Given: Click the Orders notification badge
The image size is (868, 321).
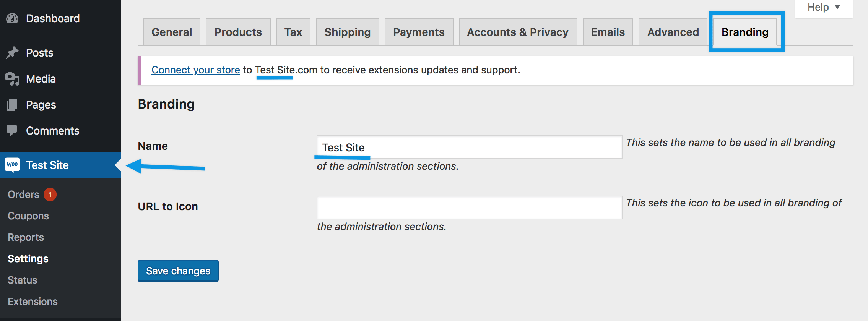Looking at the screenshot, I should pos(50,195).
